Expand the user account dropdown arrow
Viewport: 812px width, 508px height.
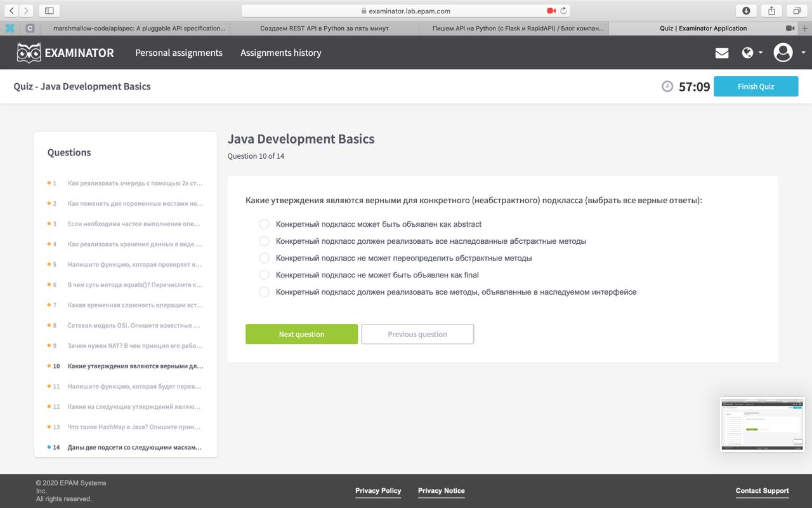[803, 53]
